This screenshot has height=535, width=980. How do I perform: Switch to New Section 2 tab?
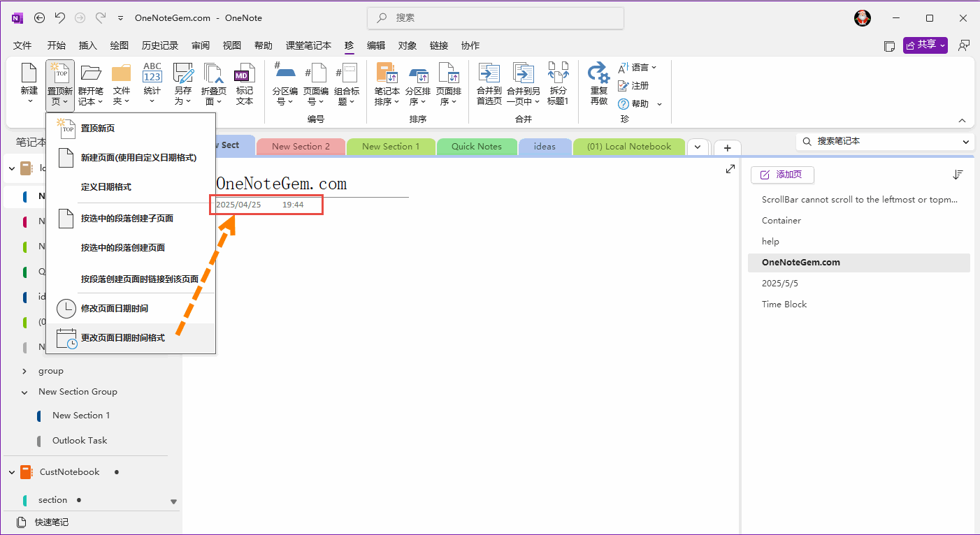tap(301, 147)
